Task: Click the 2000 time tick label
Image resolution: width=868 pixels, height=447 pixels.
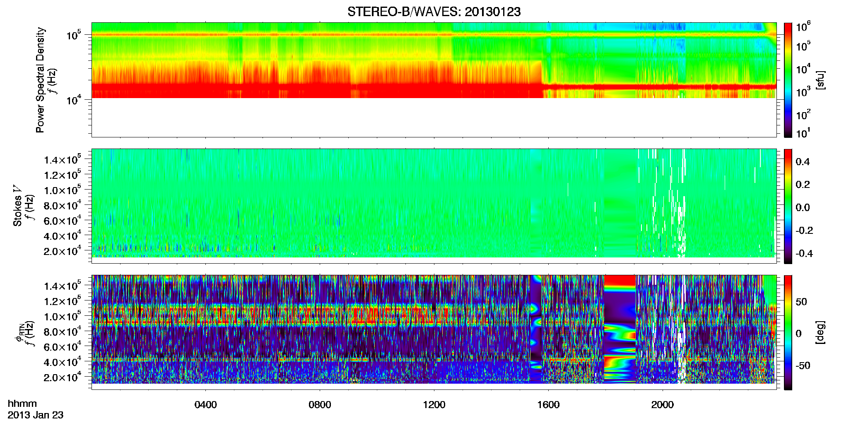Action: click(x=663, y=405)
